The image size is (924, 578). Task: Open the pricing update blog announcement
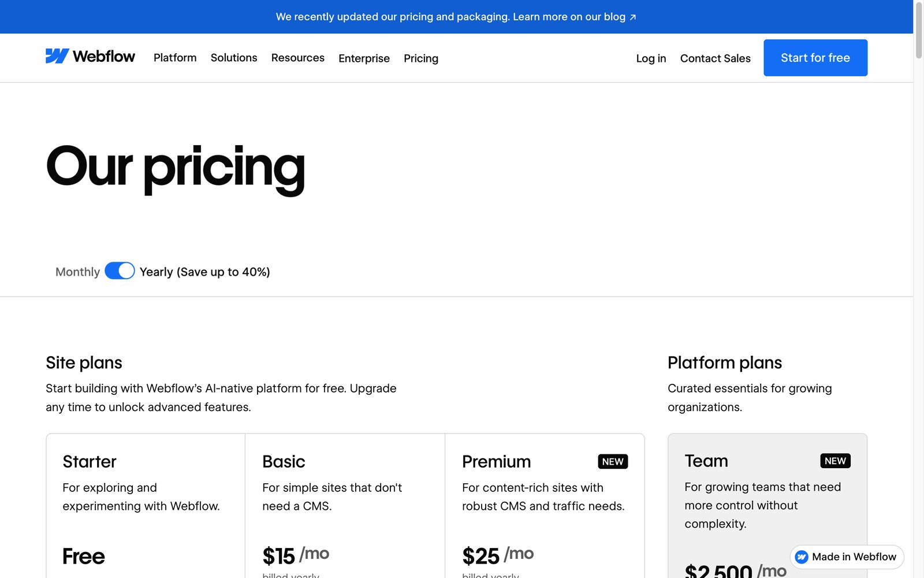[x=456, y=17]
